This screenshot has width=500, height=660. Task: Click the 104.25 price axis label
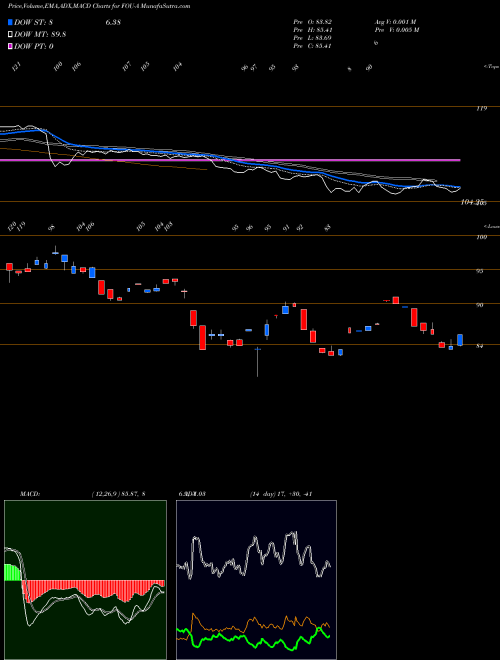coord(471,202)
